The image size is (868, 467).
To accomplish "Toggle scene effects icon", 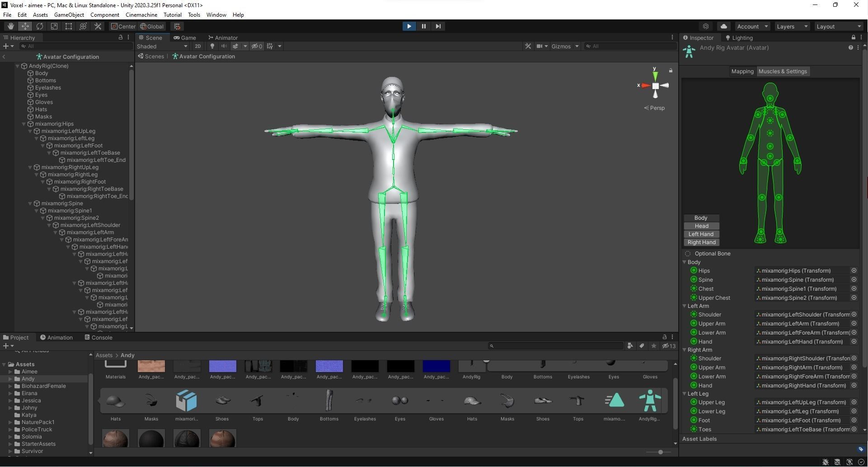I will 235,46.
